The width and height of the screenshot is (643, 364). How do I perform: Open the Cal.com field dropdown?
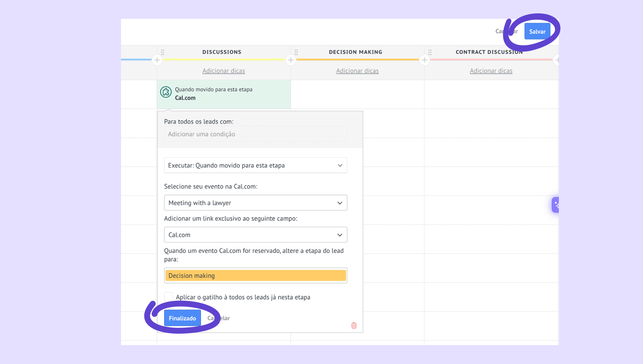tap(256, 235)
